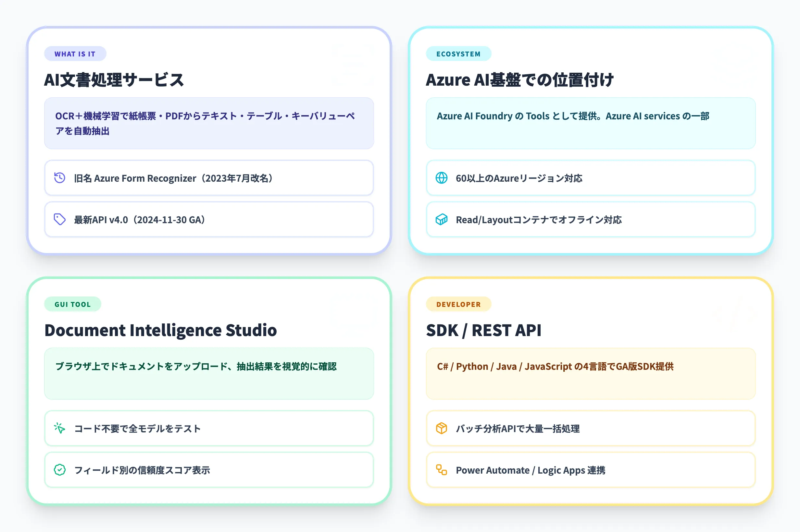Select the link nodes icon beside Power Automate
This screenshot has width=800, height=532.
442,470
